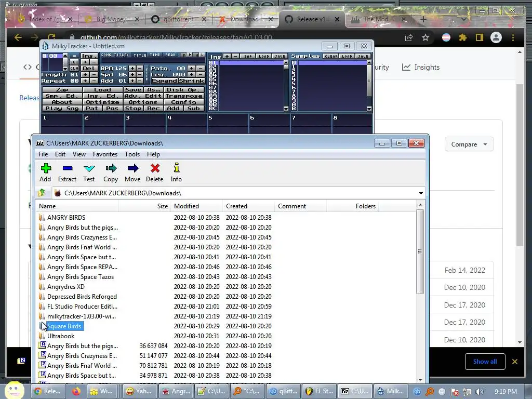Click the Extract toolbar icon in 7-Zip
Viewport: 532px width, 399px height.
67,172
